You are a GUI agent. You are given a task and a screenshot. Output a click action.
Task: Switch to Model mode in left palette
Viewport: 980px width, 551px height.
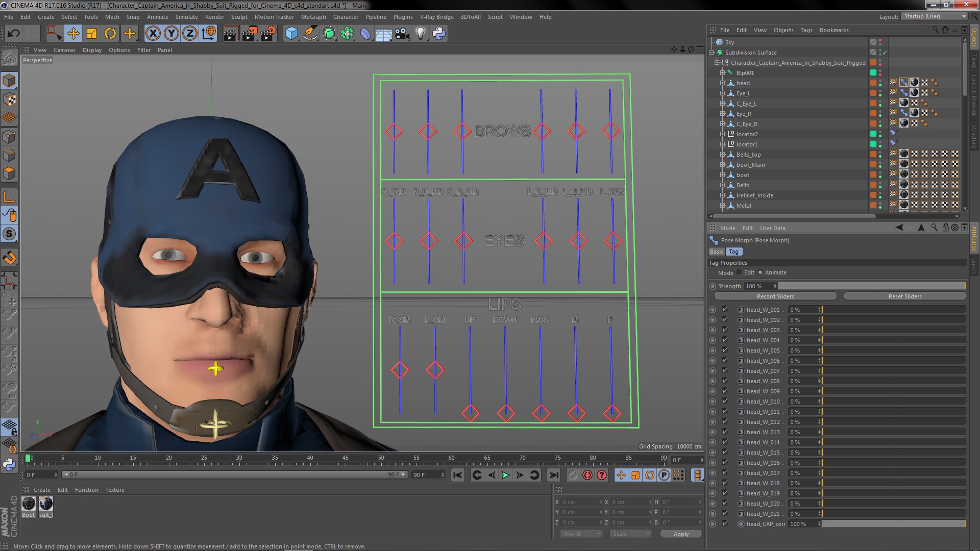pos(9,81)
